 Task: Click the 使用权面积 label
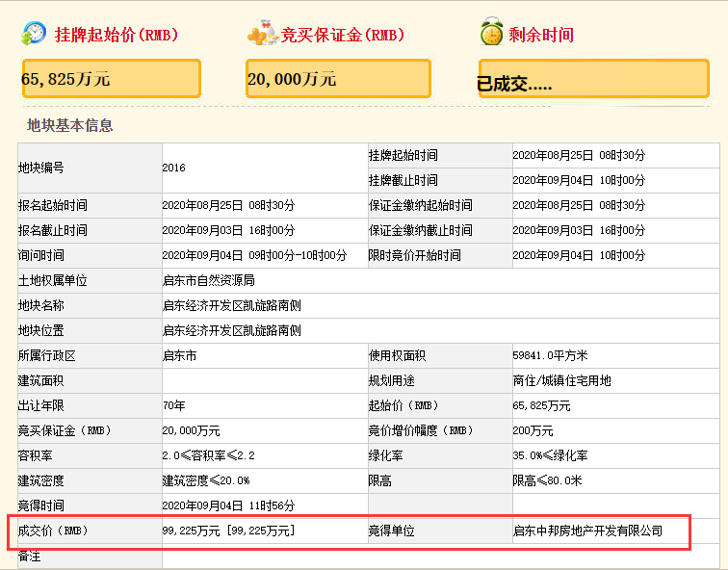point(397,355)
